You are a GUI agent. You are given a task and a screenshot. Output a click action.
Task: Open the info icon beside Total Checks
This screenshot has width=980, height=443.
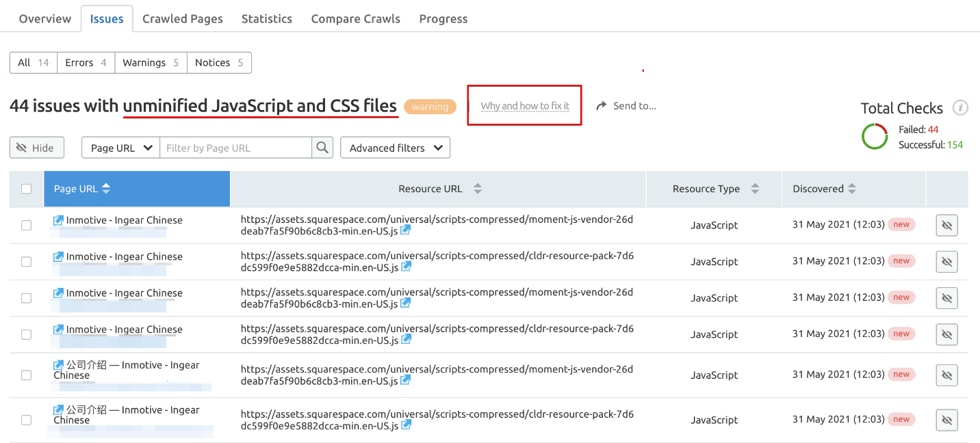(961, 107)
